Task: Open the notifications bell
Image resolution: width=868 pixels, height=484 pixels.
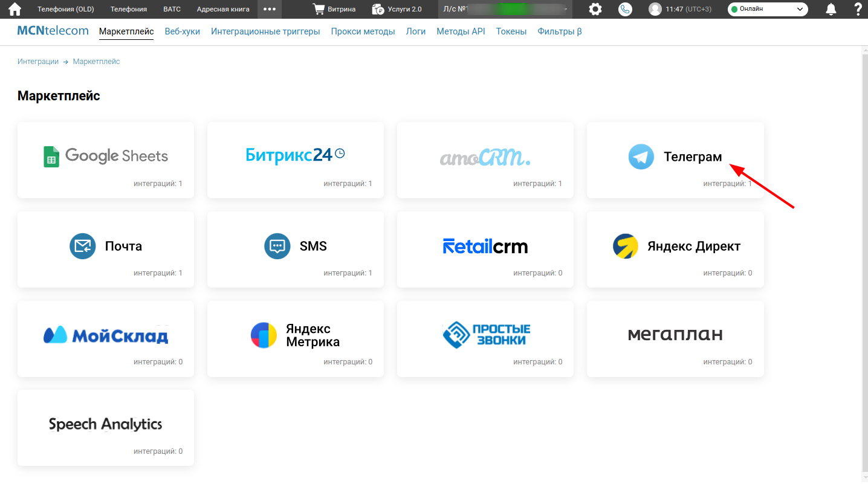Action: click(x=831, y=9)
